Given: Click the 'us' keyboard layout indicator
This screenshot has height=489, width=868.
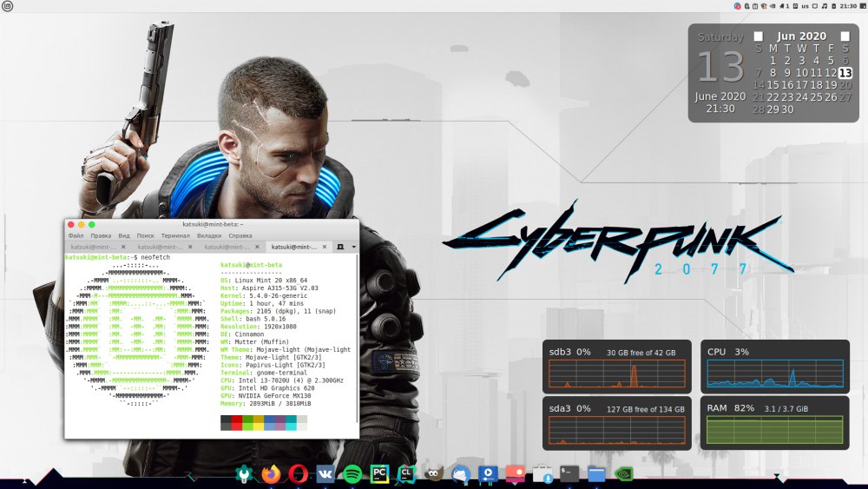Looking at the screenshot, I should pyautogui.click(x=805, y=6).
